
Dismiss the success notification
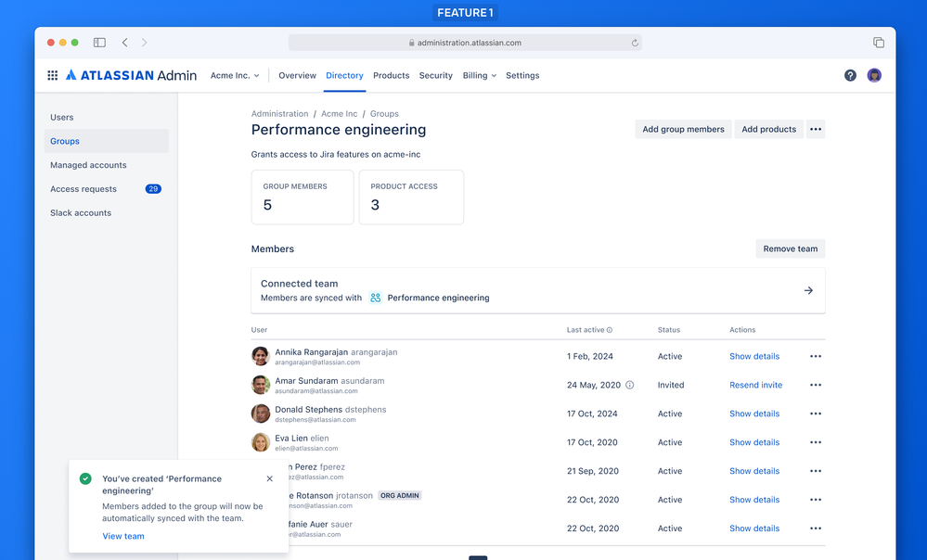(270, 478)
